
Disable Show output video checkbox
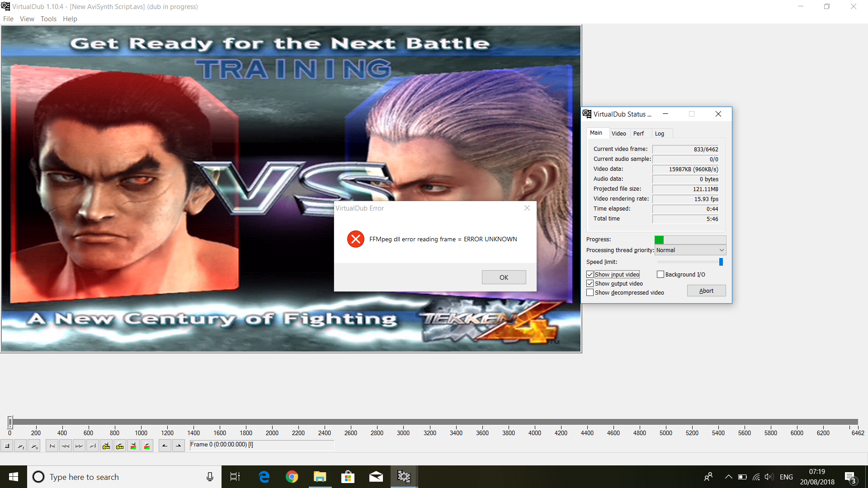point(590,284)
